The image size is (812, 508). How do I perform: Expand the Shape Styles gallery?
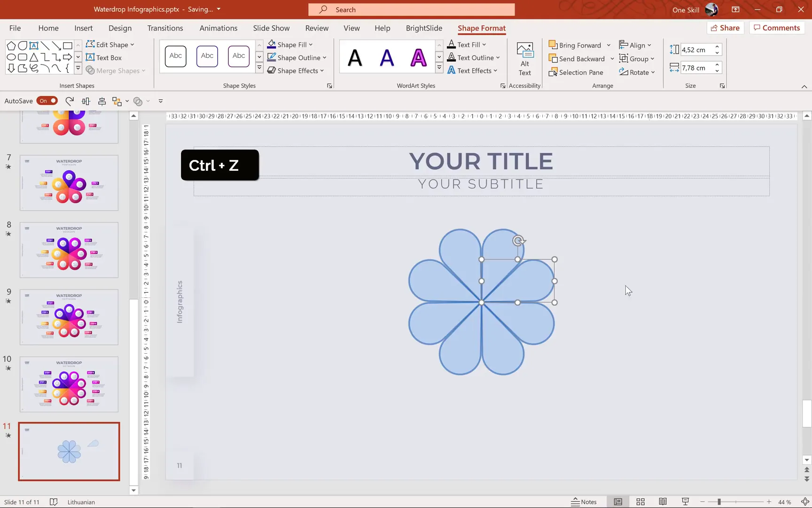tap(259, 67)
